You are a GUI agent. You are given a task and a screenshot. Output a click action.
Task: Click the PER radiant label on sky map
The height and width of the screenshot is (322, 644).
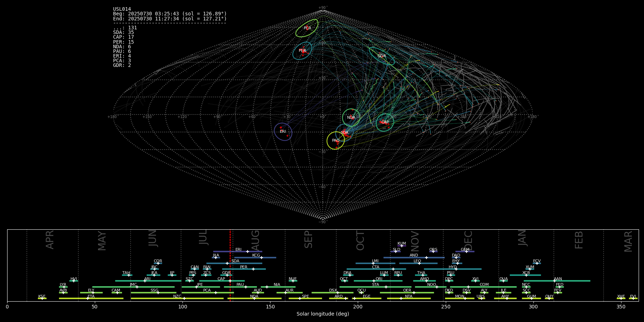pos(302,51)
